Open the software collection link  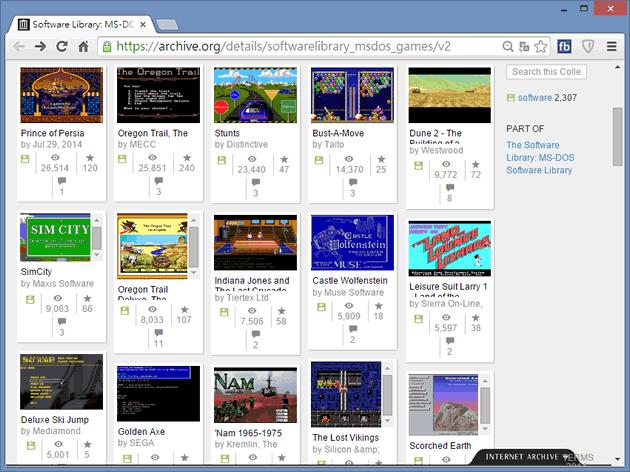coord(535,98)
